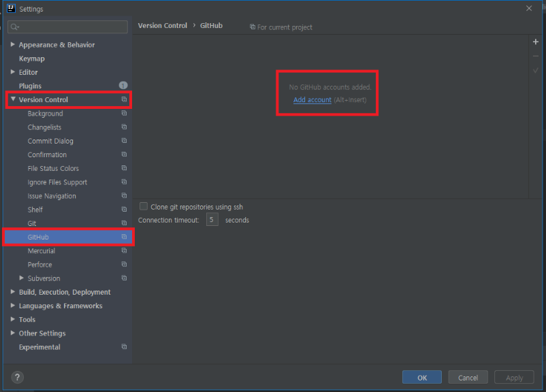Image resolution: width=546 pixels, height=392 pixels.
Task: Click the OK button
Action: (422, 378)
